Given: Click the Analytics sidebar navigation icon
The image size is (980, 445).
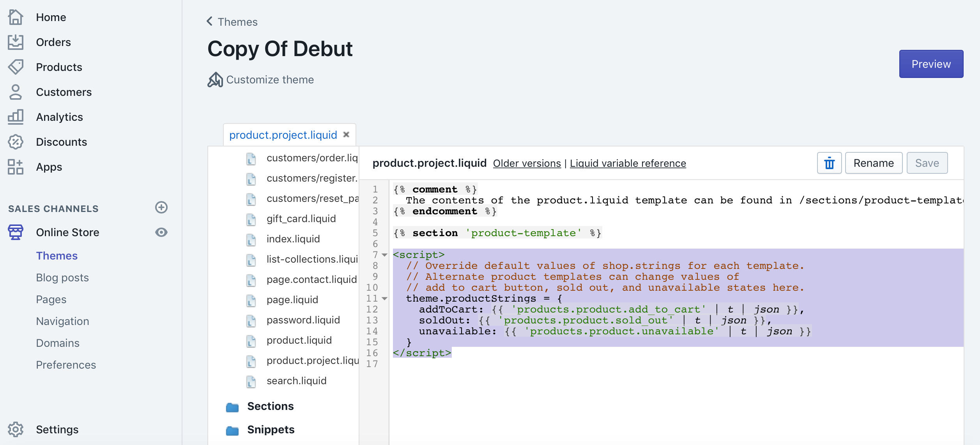Looking at the screenshot, I should click(x=15, y=116).
